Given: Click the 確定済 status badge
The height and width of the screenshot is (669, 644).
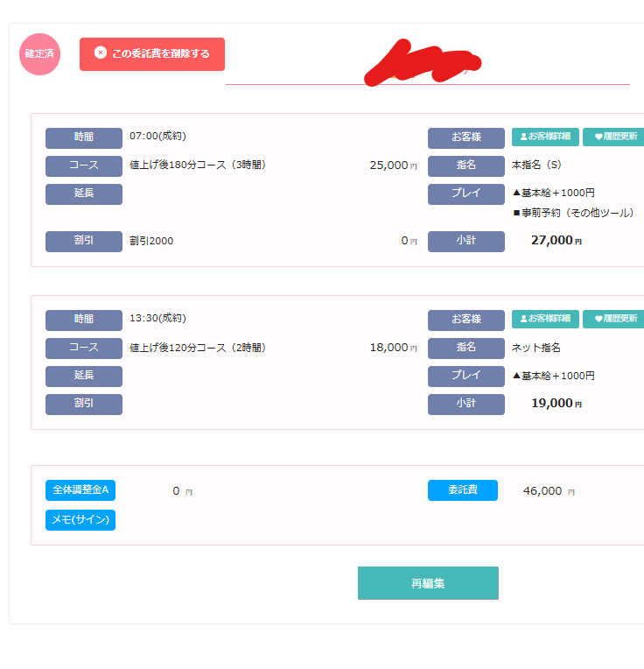Looking at the screenshot, I should tap(40, 54).
